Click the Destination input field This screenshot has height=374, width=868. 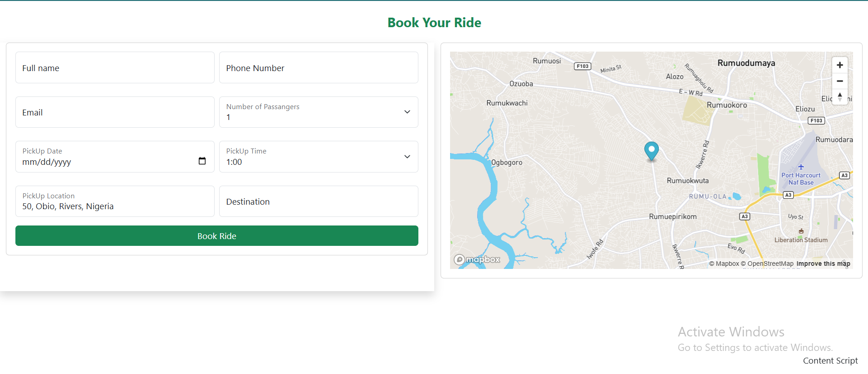[318, 201]
